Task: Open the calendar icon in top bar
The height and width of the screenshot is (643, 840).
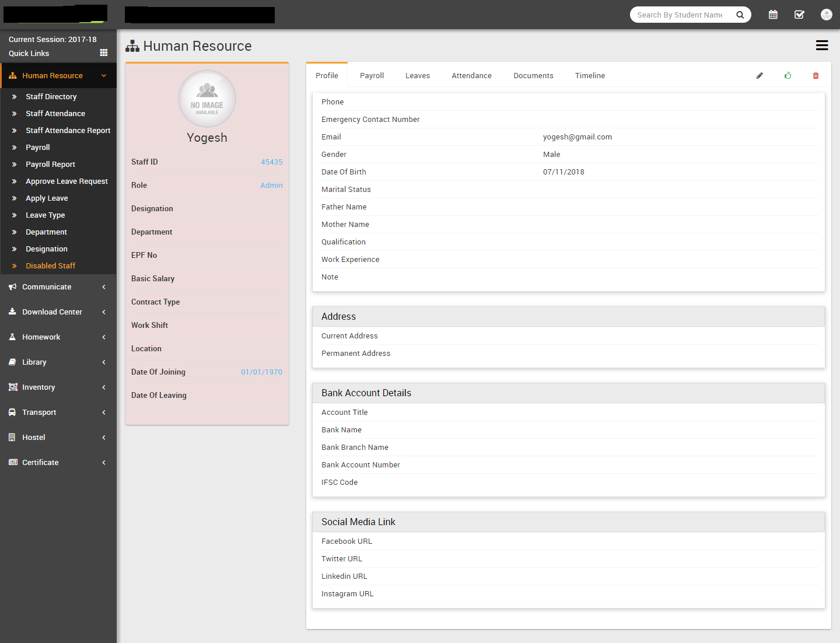Action: coord(773,15)
